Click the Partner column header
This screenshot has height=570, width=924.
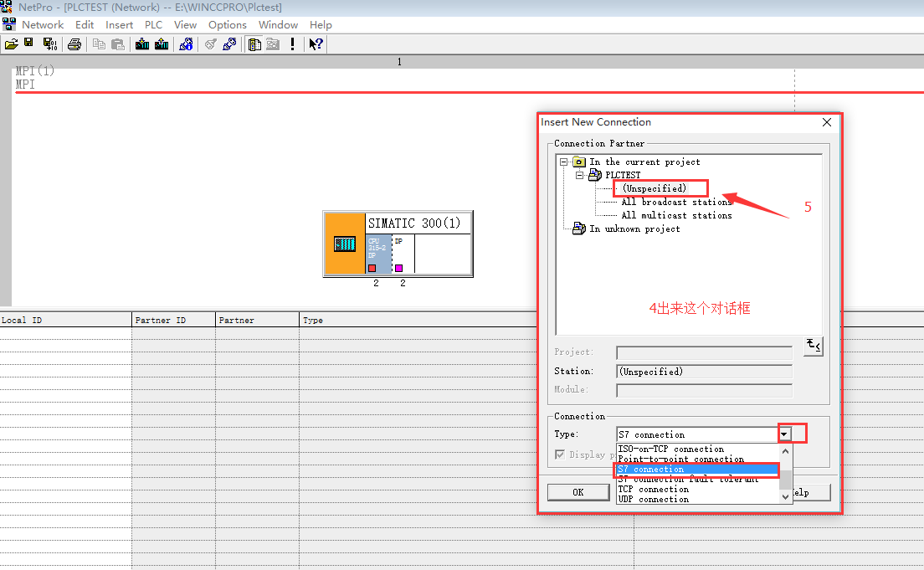tap(257, 320)
